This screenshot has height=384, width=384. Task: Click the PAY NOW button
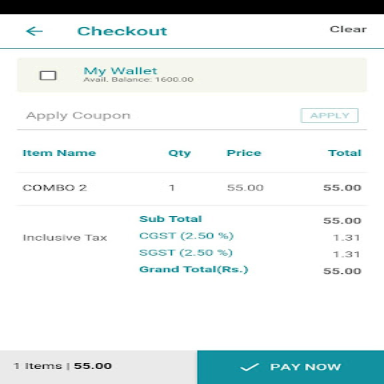[x=290, y=367]
